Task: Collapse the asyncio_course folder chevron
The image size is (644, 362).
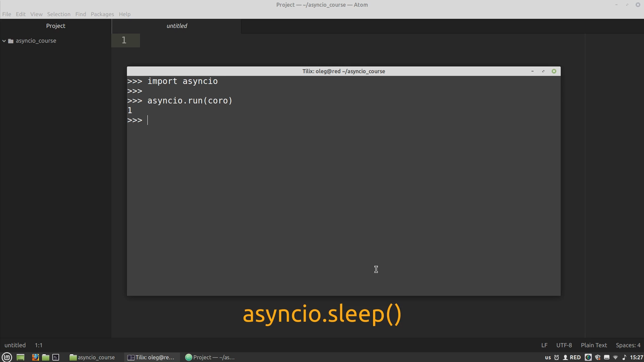Action: [4, 41]
